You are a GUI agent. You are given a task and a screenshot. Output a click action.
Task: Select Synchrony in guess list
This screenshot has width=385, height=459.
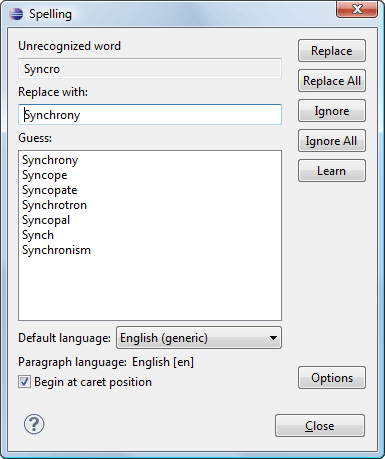50,160
